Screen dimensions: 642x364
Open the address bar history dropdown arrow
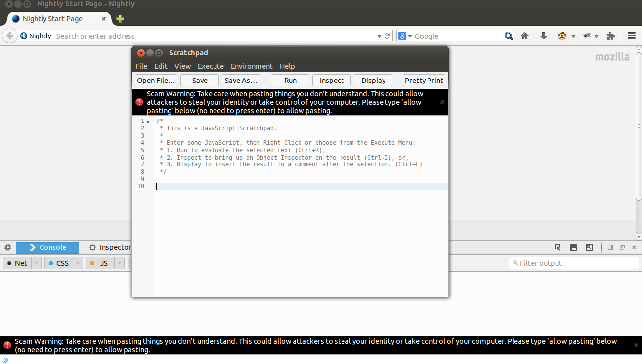coord(379,36)
